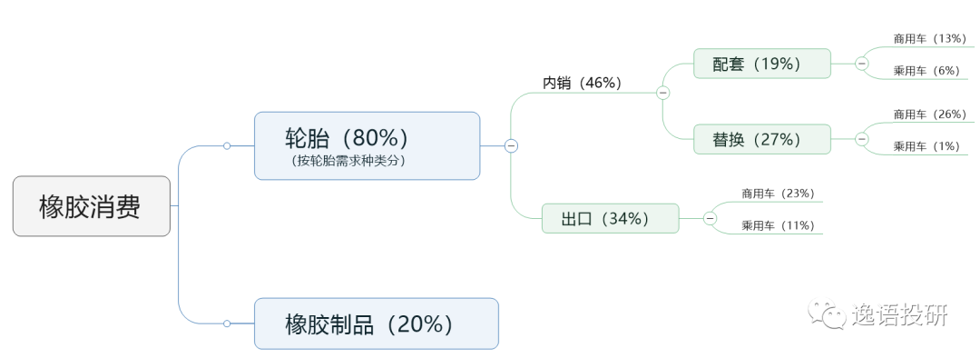Image resolution: width=980 pixels, height=358 pixels.
Task: Select the 出口（34%） node
Action: point(610,218)
